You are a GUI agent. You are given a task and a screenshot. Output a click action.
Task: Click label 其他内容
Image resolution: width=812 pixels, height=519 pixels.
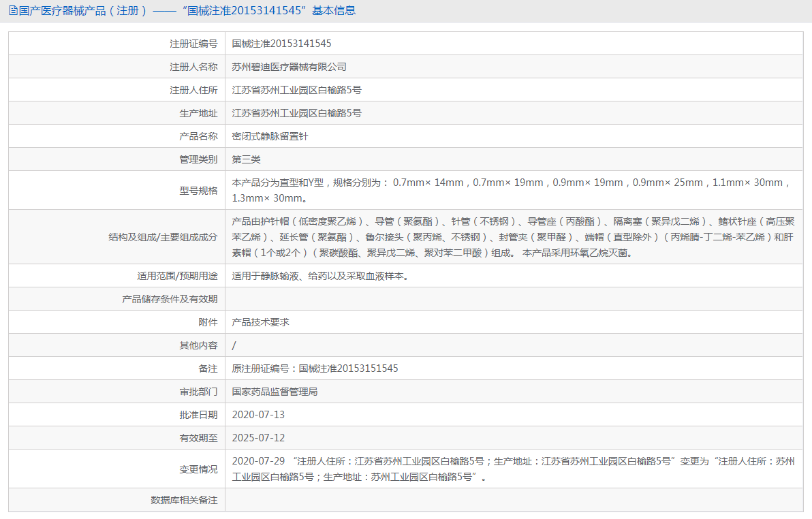[x=198, y=345]
